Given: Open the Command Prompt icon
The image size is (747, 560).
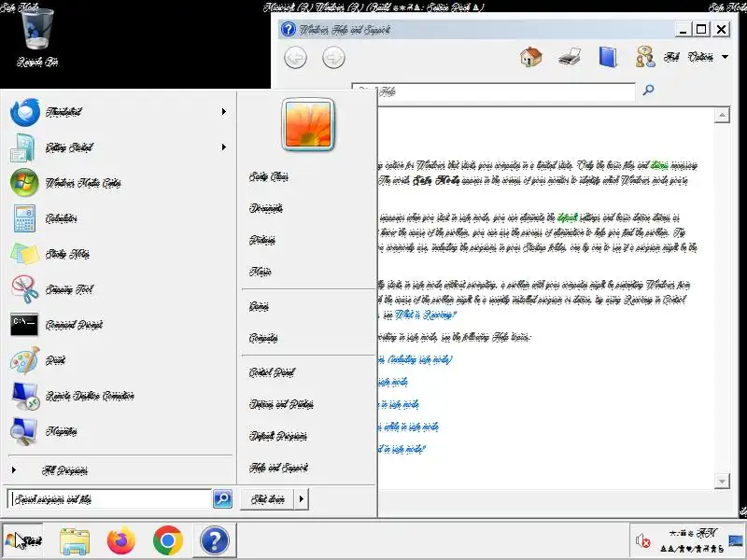Looking at the screenshot, I should point(24,324).
